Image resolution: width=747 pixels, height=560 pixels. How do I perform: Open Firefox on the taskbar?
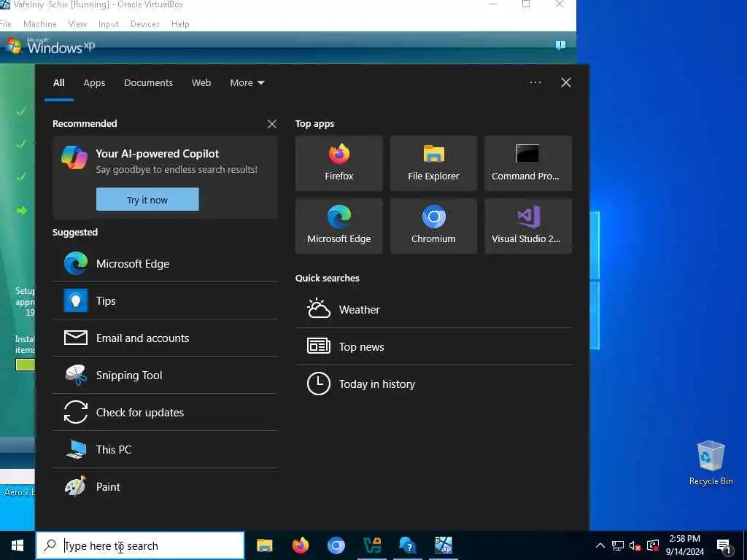pyautogui.click(x=300, y=545)
